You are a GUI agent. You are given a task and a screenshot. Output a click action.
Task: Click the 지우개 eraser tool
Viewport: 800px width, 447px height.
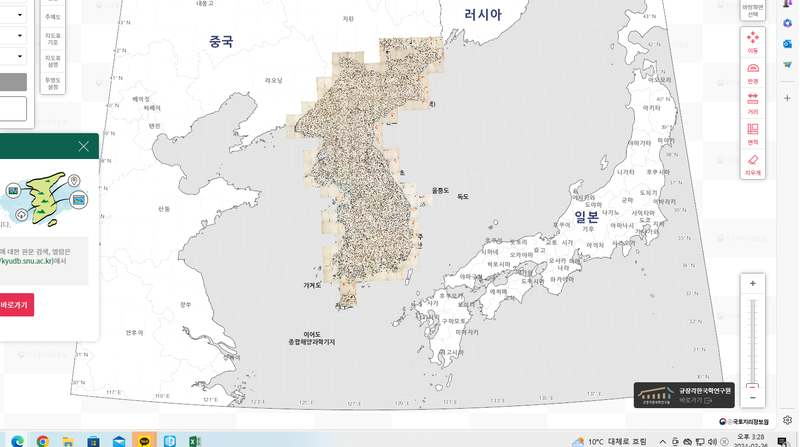click(x=753, y=163)
